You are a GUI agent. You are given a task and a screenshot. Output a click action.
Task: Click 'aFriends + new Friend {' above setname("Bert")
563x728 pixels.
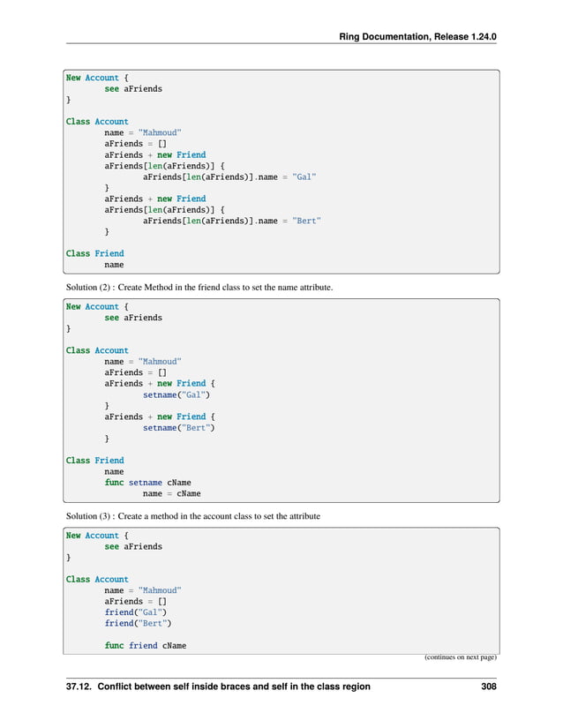(160, 417)
